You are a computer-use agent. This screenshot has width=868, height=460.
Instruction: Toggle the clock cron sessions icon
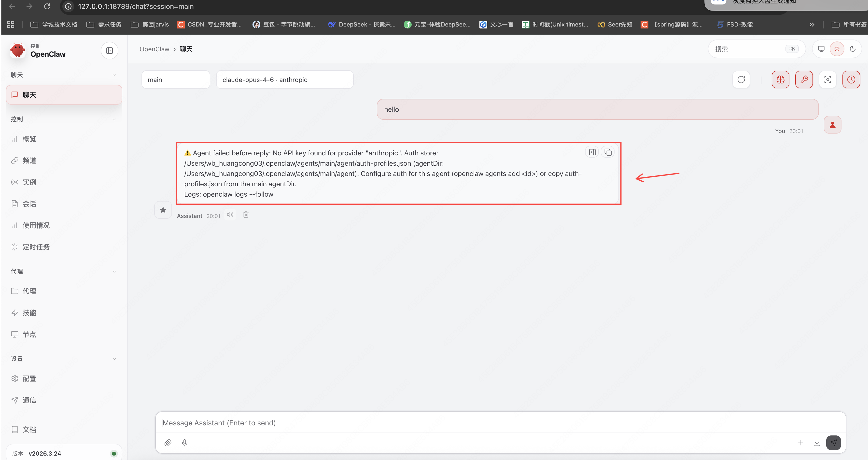(x=851, y=80)
